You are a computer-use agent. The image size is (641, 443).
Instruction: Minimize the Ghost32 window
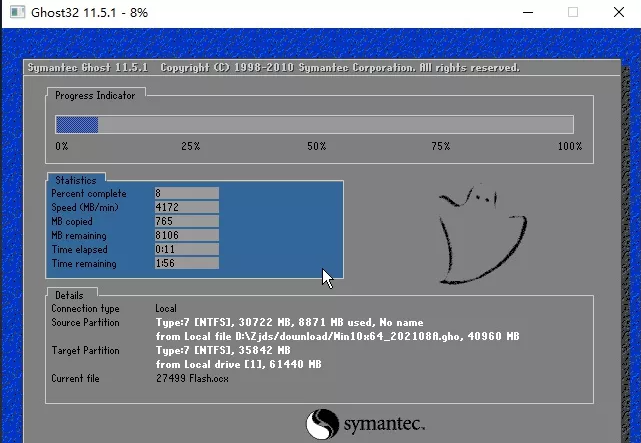[527, 13]
